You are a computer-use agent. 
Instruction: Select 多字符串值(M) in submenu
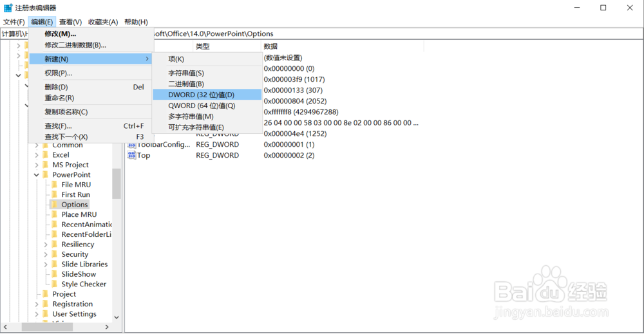click(x=207, y=116)
